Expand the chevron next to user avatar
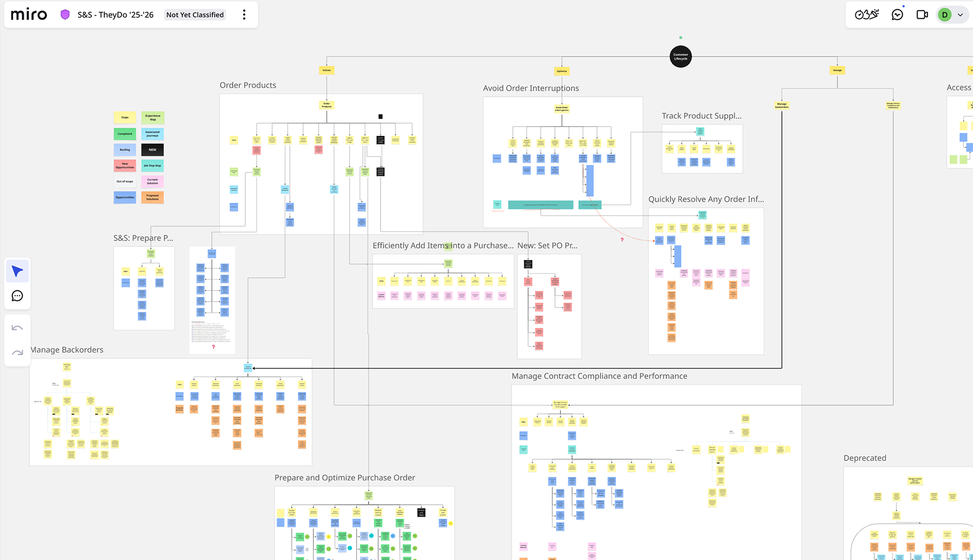This screenshot has height=560, width=973. pos(960,15)
